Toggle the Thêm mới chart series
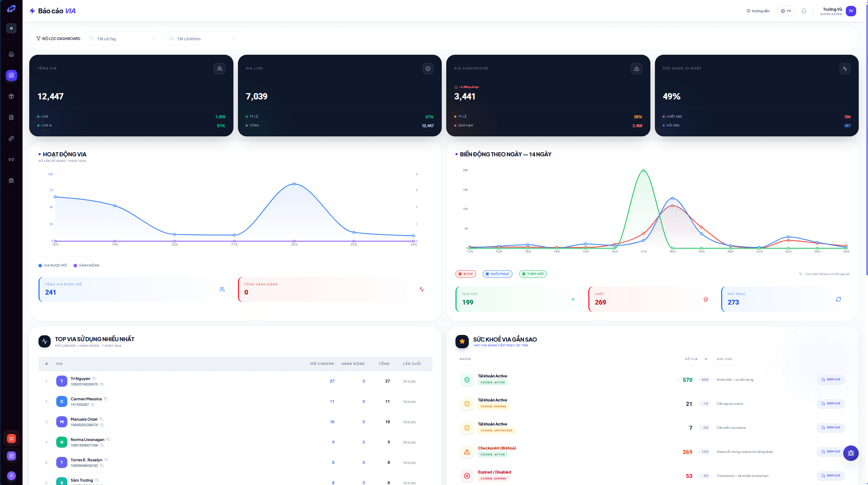Viewport: 868px width, 485px height. pyautogui.click(x=533, y=274)
